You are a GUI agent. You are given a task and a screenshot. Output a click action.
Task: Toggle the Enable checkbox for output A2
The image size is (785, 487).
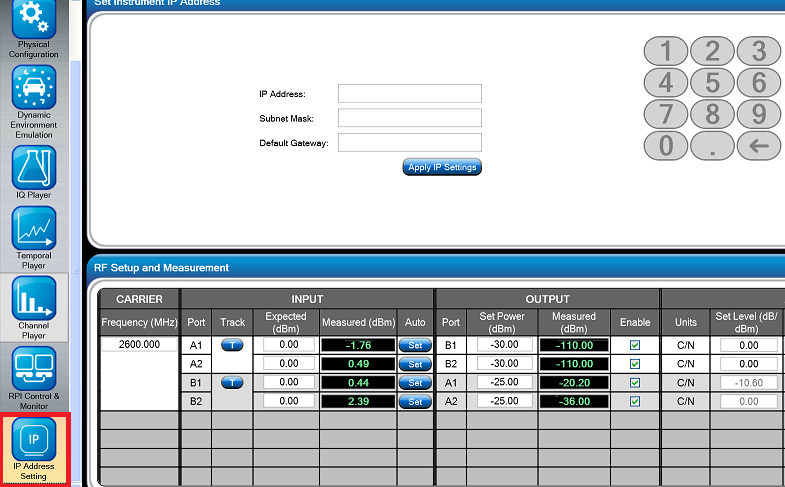635,401
